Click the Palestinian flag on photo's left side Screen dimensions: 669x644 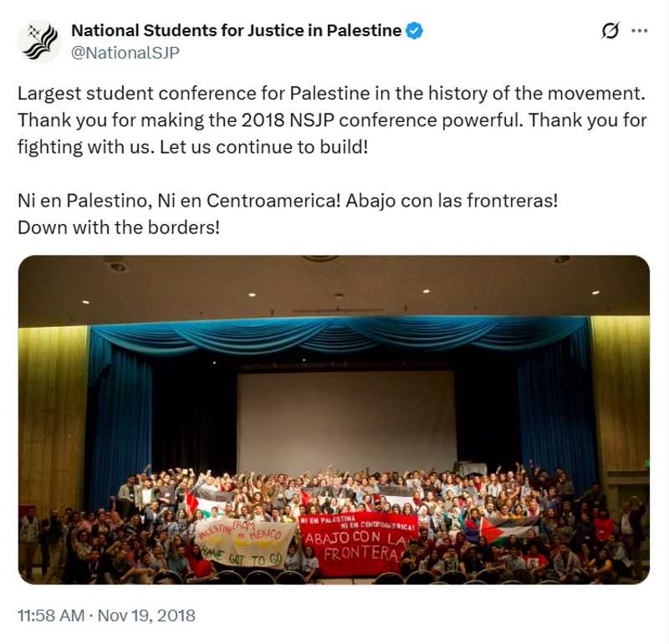click(207, 502)
